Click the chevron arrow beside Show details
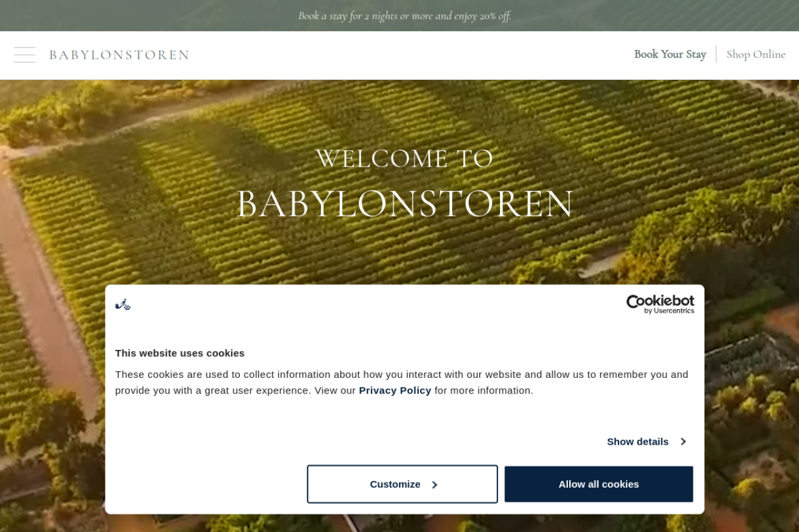This screenshot has width=799, height=532. (683, 442)
